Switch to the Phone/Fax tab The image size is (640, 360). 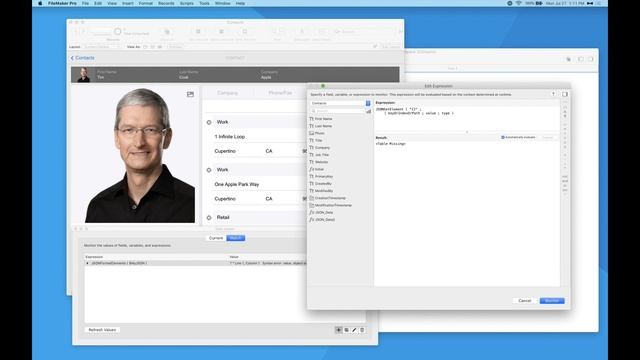(x=280, y=93)
